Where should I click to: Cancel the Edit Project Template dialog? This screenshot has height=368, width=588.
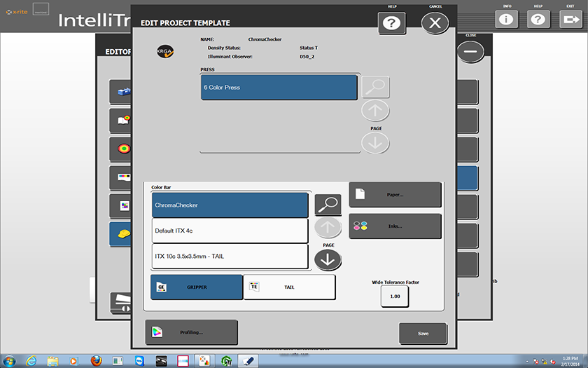pyautogui.click(x=435, y=23)
